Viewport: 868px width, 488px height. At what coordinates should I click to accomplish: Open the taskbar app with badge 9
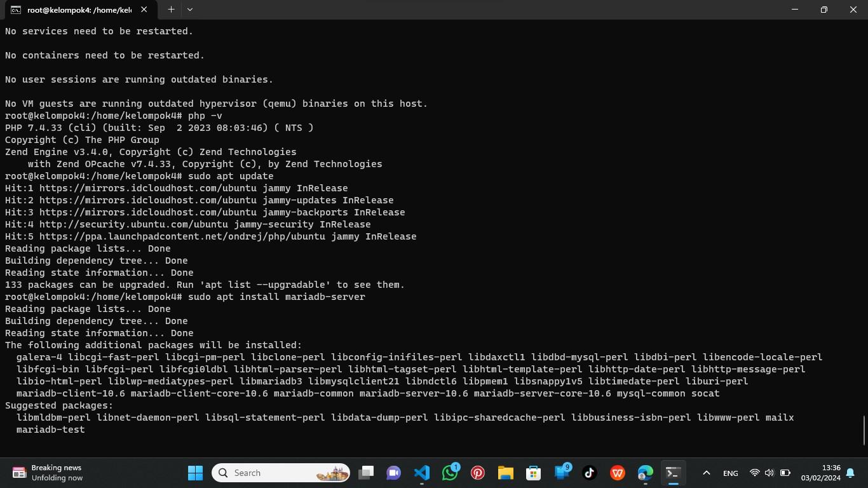(562, 473)
